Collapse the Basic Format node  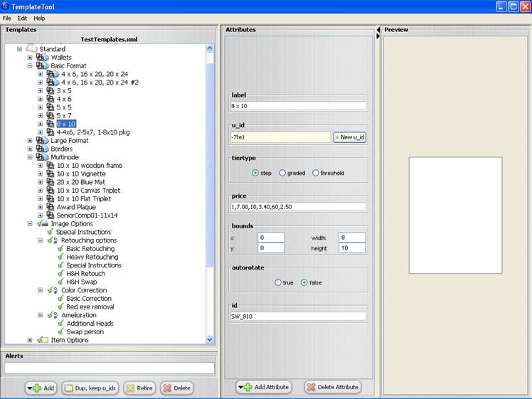tap(30, 65)
